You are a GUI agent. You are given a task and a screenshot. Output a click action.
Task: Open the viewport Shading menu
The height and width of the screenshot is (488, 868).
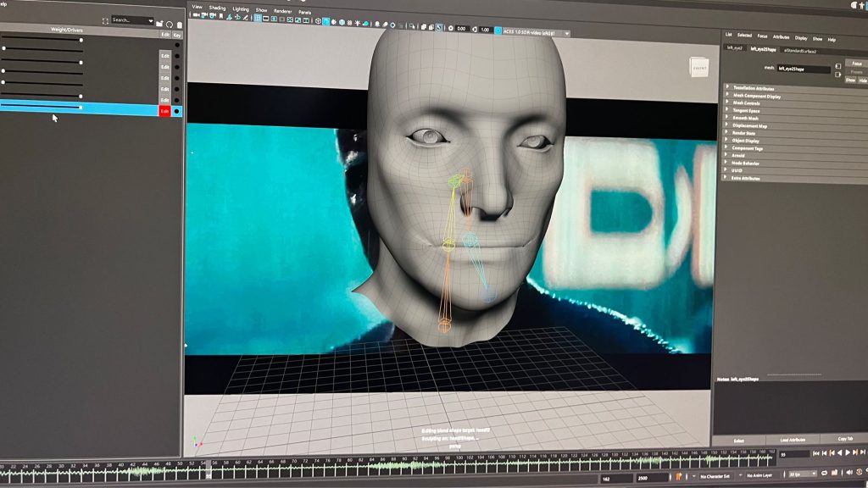click(x=217, y=8)
